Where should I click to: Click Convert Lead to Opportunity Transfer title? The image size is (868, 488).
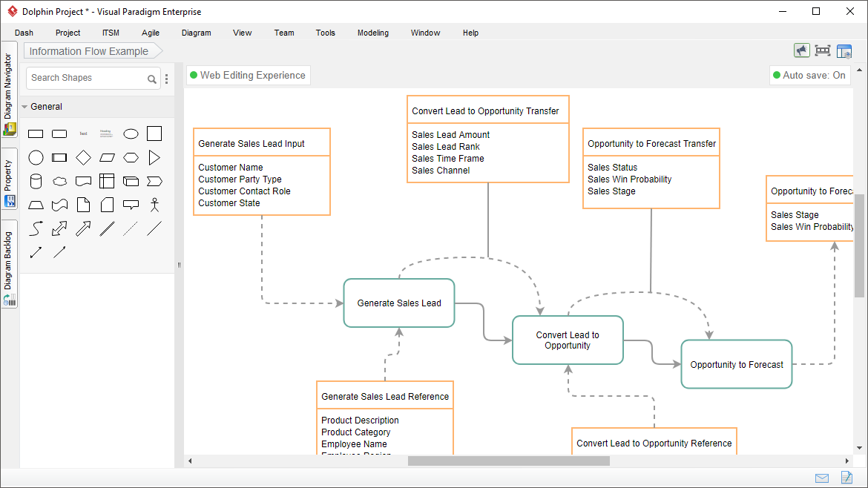pyautogui.click(x=485, y=111)
